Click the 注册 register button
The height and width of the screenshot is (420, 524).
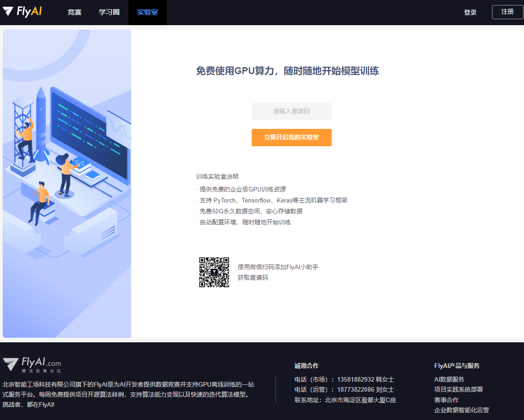point(507,12)
